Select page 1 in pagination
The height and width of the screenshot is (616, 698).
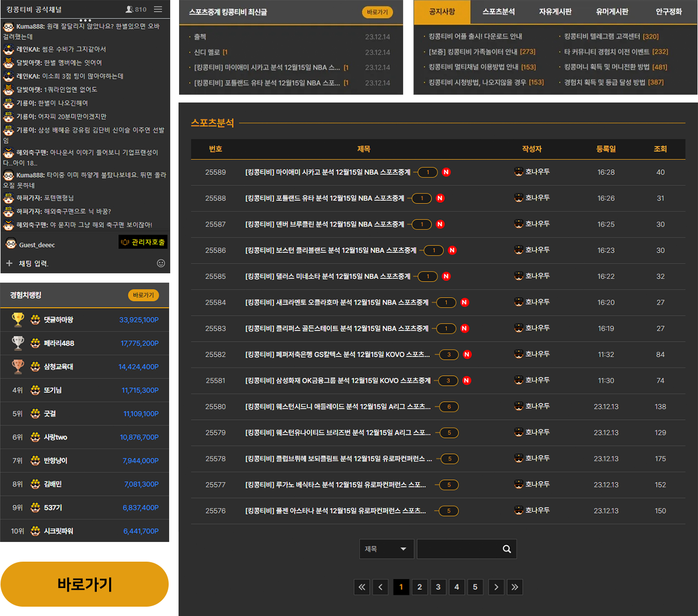[401, 587]
